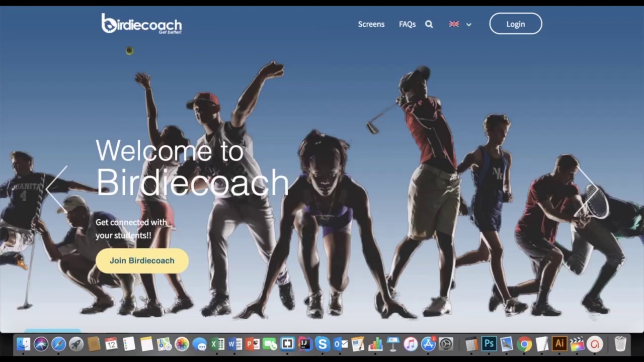This screenshot has height=362, width=644.
Task: Open Keynote from the dock
Action: [x=393, y=344]
